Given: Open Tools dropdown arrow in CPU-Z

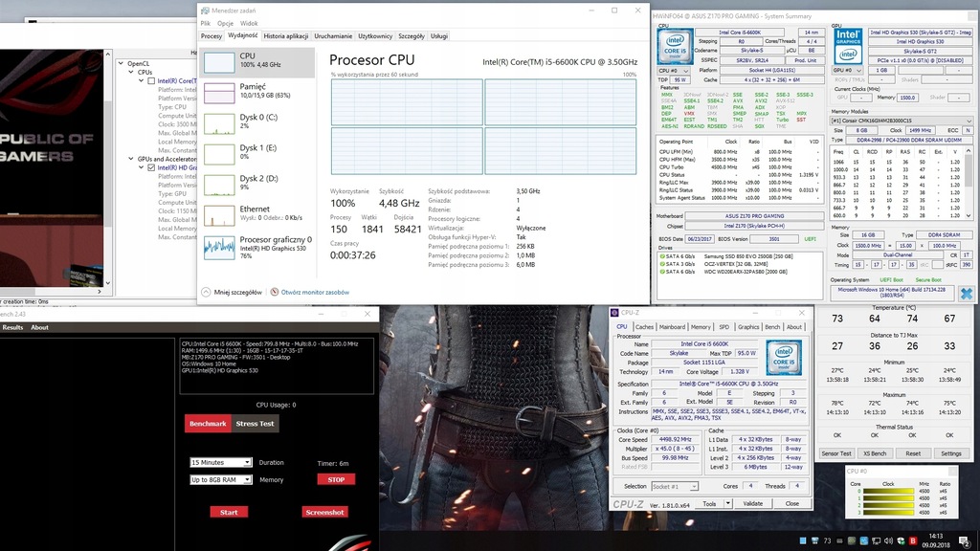Looking at the screenshot, I should coord(727,503).
